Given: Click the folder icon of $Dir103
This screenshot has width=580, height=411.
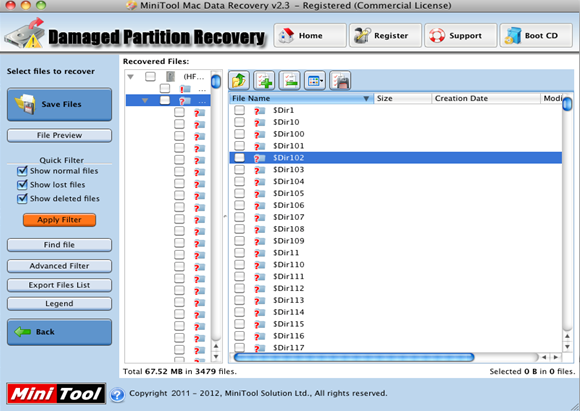Looking at the screenshot, I should tap(260, 170).
